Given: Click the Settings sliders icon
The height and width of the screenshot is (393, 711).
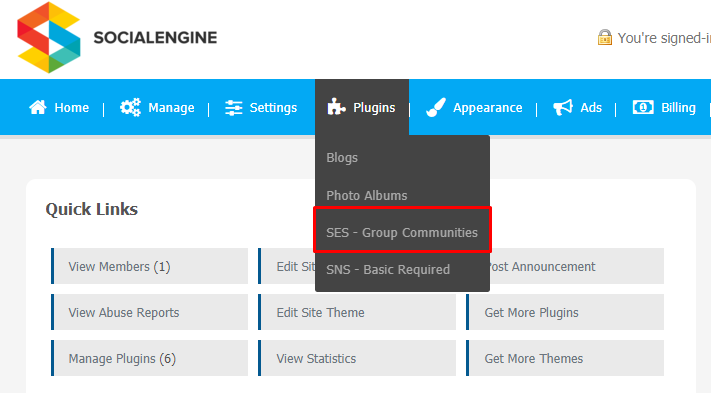Looking at the screenshot, I should (x=234, y=108).
